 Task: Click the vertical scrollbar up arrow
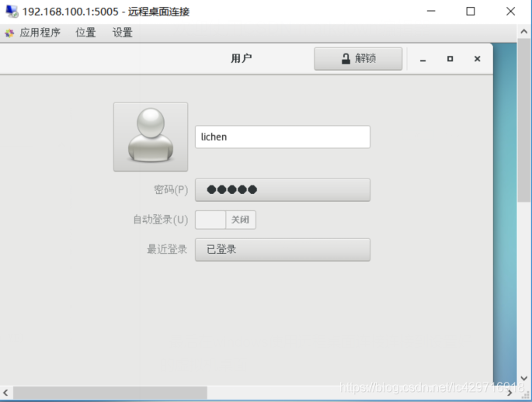click(524, 32)
